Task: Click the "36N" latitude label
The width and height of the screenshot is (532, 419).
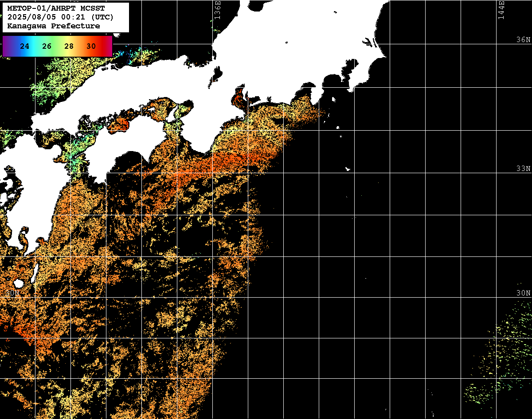Action: pos(523,39)
